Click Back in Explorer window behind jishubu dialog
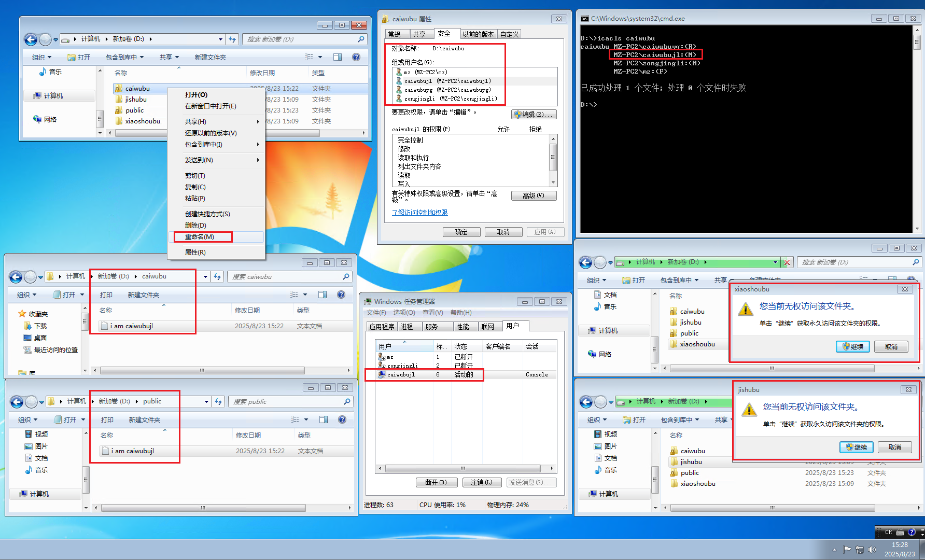Viewport: 925px width, 560px height. (586, 402)
